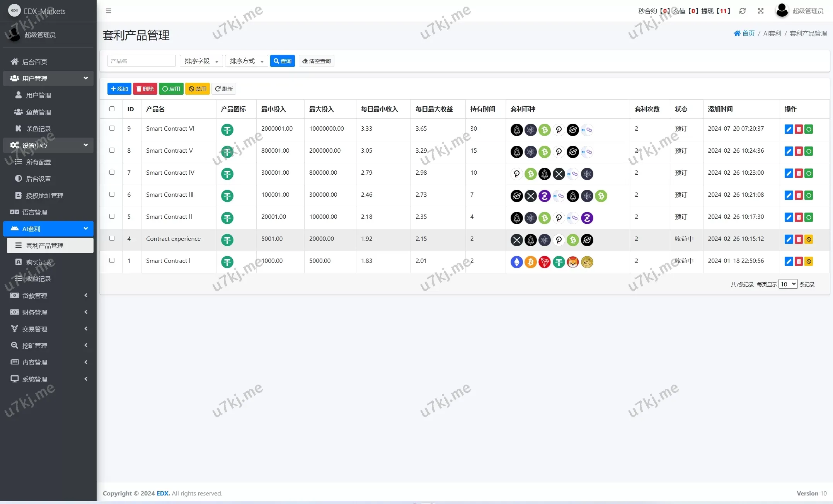Image resolution: width=833 pixels, height=504 pixels.
Task: Click Ethereum coin icon in Smart Contract I row
Action: tap(516, 262)
